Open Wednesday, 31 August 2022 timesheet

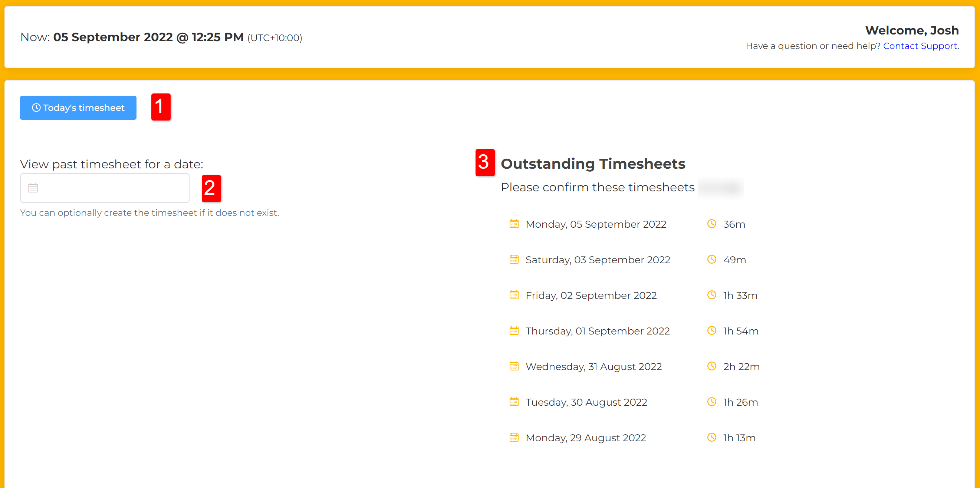(593, 367)
